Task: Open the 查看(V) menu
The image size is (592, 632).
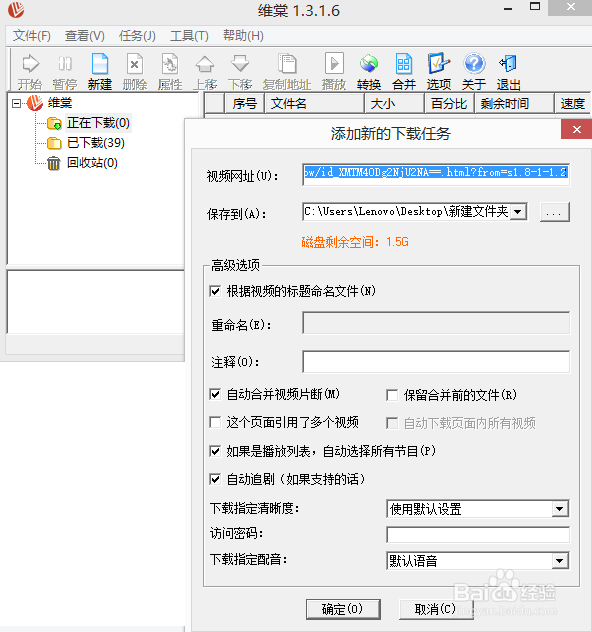Action: [85, 36]
